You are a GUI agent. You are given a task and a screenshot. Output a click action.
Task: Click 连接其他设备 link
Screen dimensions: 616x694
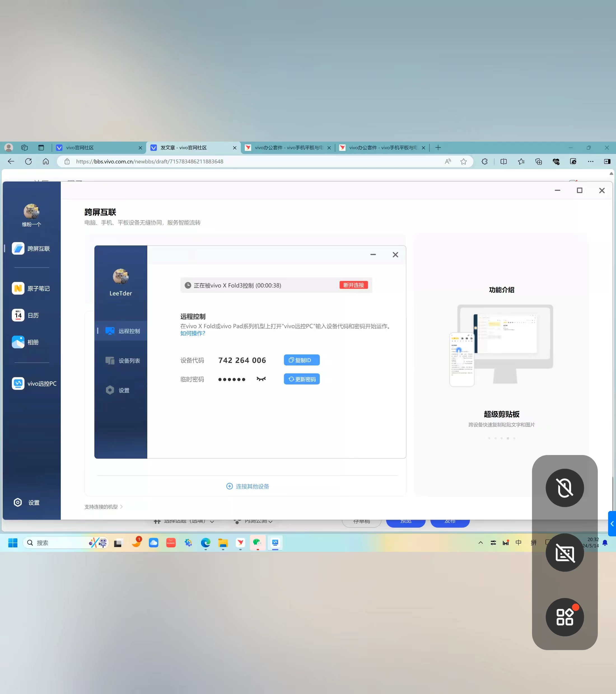click(x=248, y=486)
